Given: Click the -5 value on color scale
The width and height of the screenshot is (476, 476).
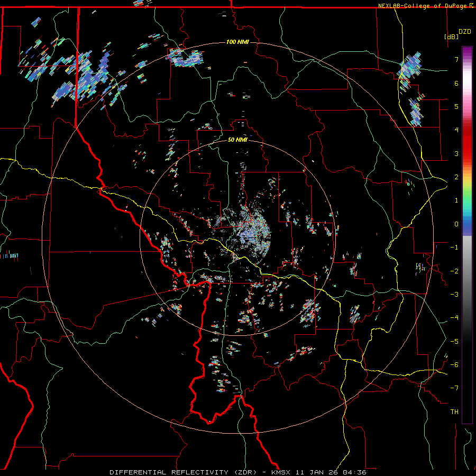Looking at the screenshot, I should (x=454, y=342).
